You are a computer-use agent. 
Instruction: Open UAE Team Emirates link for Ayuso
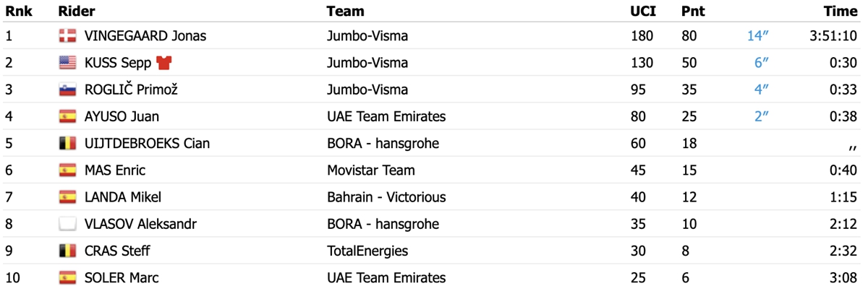coord(386,116)
